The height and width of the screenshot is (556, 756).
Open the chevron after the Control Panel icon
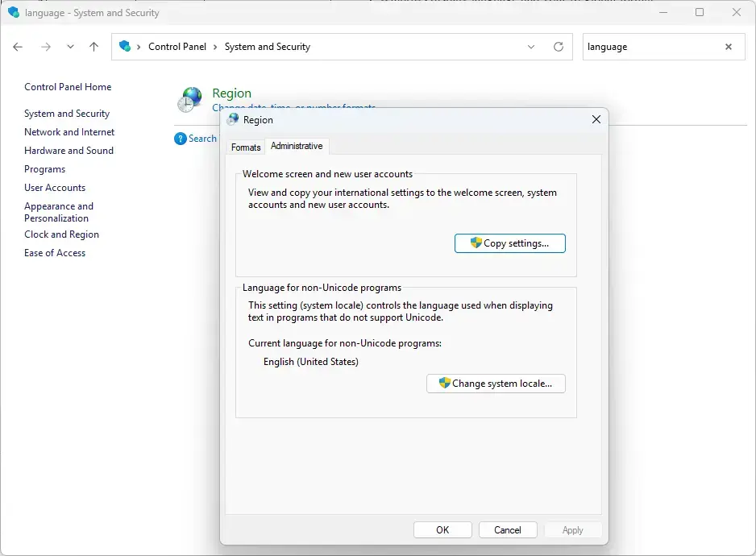pos(139,47)
